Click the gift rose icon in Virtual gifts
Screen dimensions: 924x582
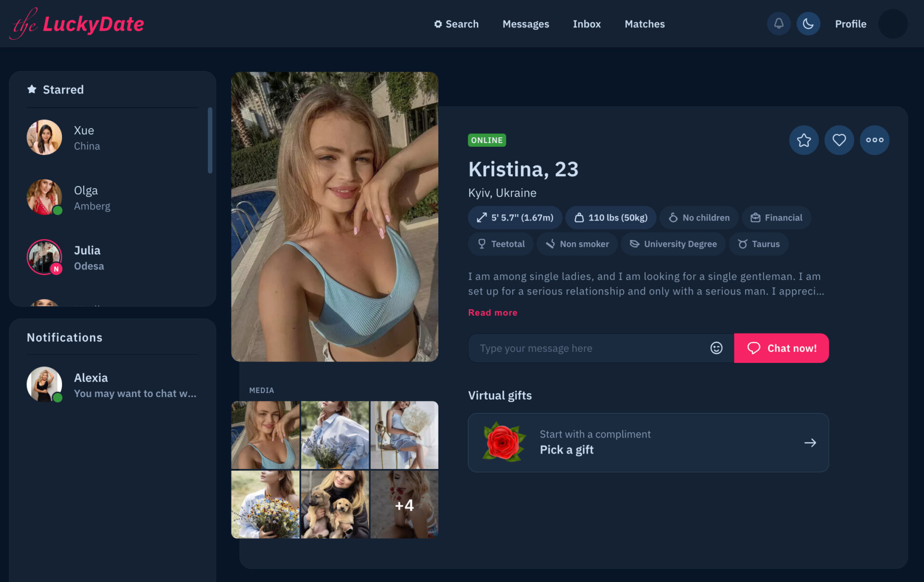pyautogui.click(x=504, y=442)
